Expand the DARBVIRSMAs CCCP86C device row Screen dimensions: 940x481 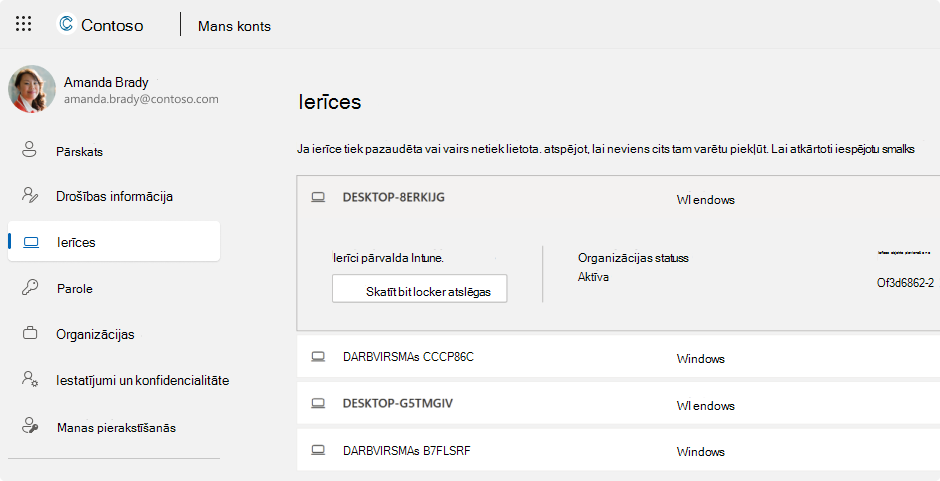click(x=618, y=356)
